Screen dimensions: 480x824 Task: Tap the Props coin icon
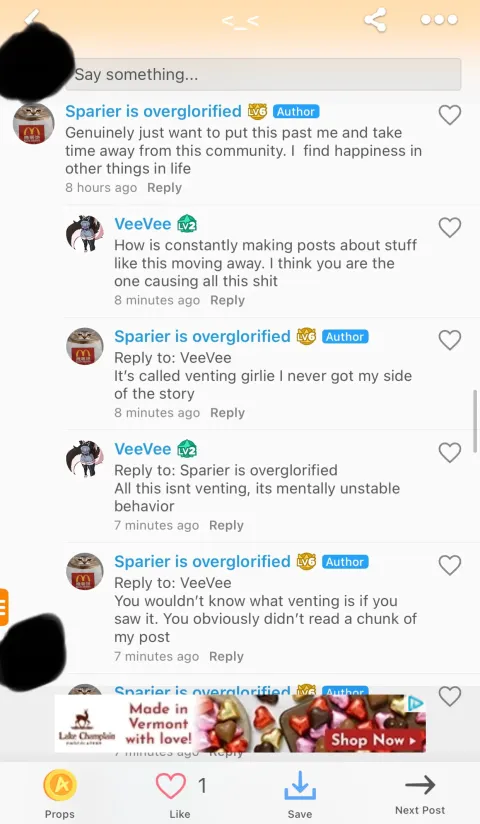click(x=59, y=786)
